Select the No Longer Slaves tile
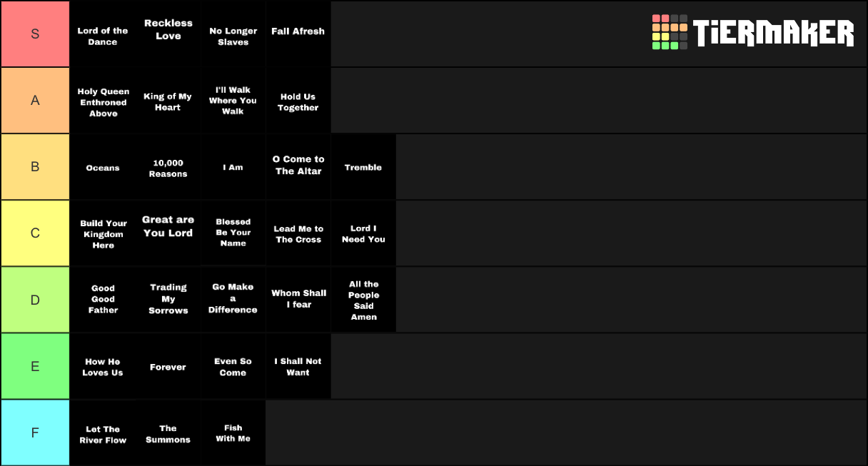The height and width of the screenshot is (466, 868). pyautogui.click(x=233, y=34)
